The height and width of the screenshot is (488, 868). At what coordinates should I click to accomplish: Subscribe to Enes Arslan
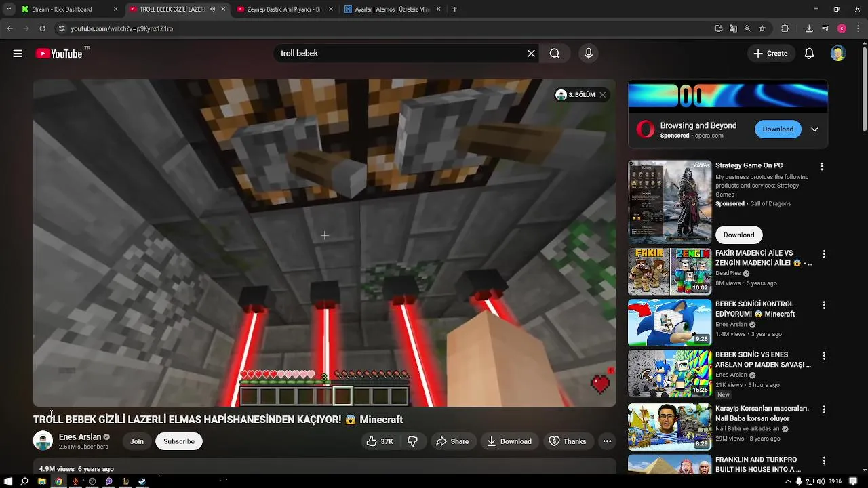coord(179,441)
